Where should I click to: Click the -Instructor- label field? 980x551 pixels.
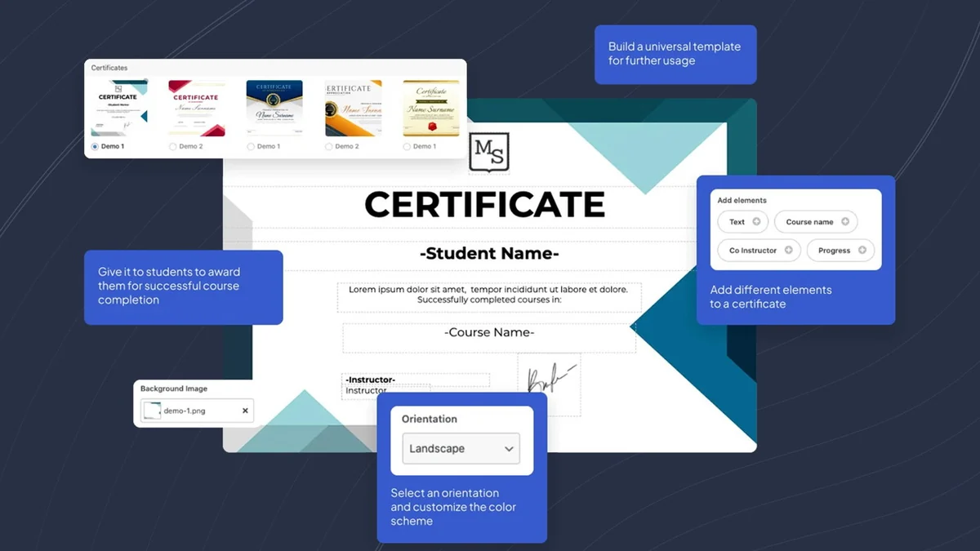click(x=370, y=380)
